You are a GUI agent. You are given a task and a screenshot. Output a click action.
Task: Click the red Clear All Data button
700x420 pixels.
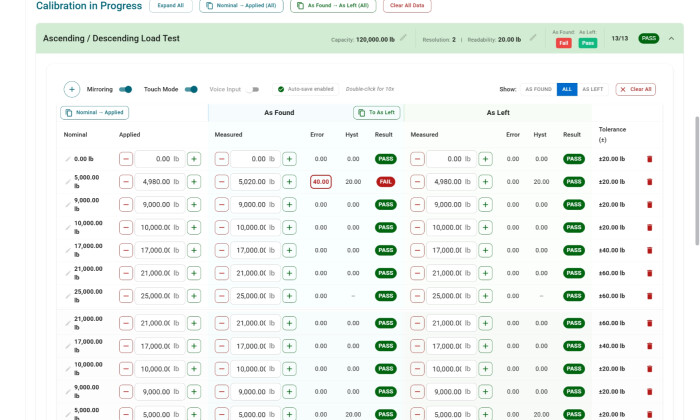click(x=406, y=6)
